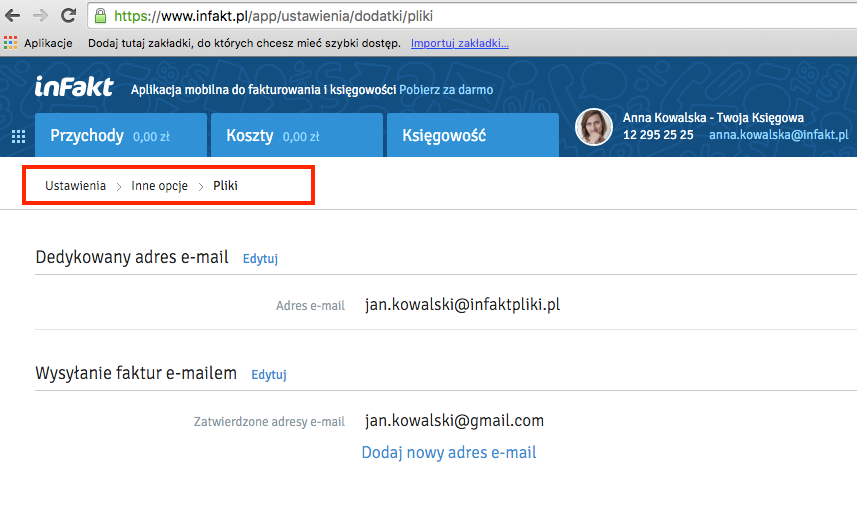The height and width of the screenshot is (511, 857).
Task: Click jan.kowalski@gmail.com address text
Action: tap(454, 420)
